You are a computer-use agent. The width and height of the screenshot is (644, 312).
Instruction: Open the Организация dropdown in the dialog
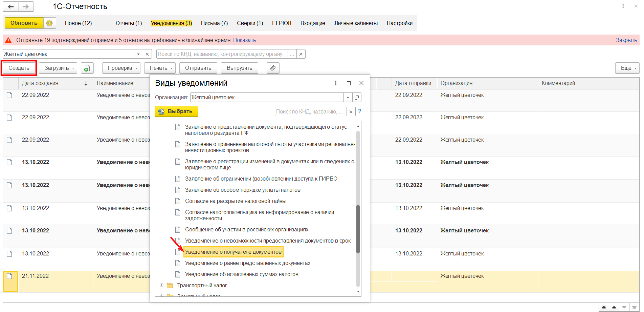[348, 98]
